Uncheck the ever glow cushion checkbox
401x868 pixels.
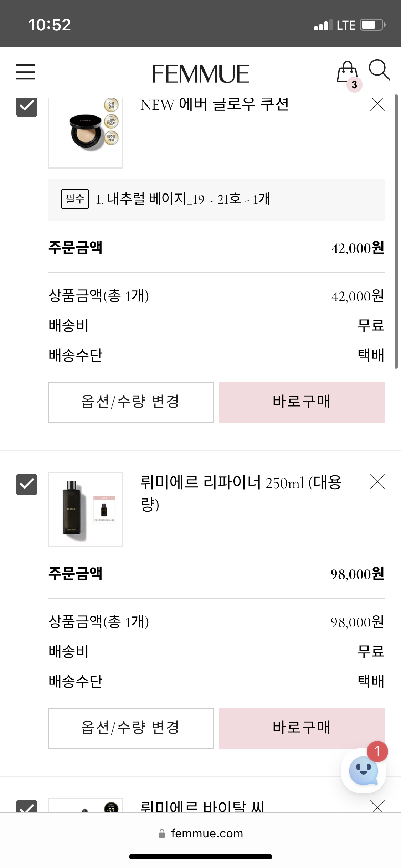pos(27,107)
